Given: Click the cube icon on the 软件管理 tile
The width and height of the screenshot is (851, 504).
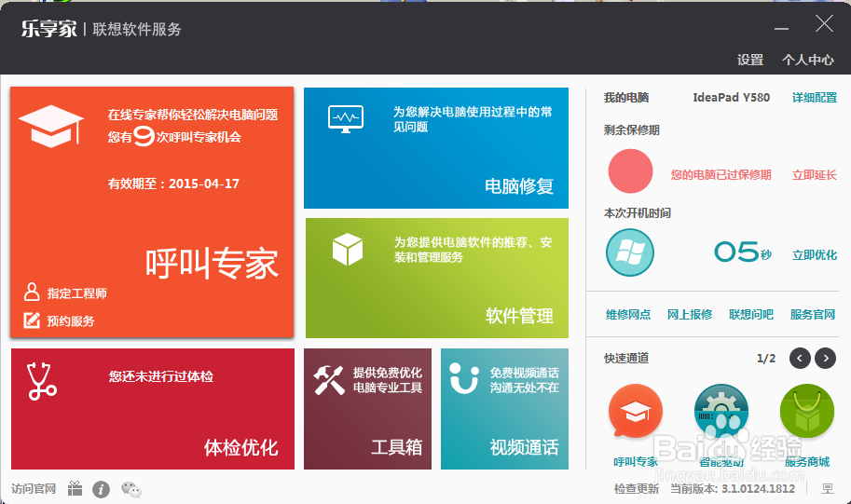Looking at the screenshot, I should 348,249.
